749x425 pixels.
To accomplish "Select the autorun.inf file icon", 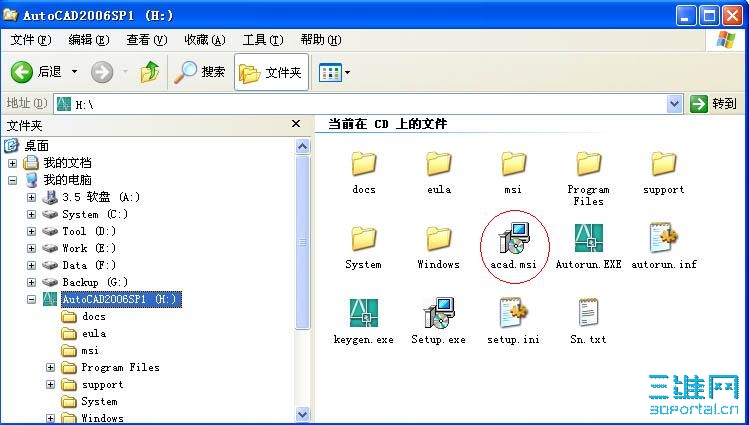I will 663,238.
